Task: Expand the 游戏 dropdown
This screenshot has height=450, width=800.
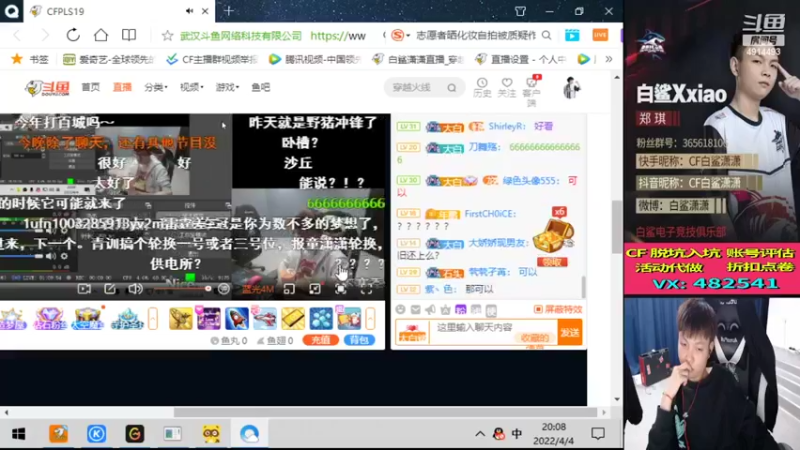Action: (x=228, y=87)
